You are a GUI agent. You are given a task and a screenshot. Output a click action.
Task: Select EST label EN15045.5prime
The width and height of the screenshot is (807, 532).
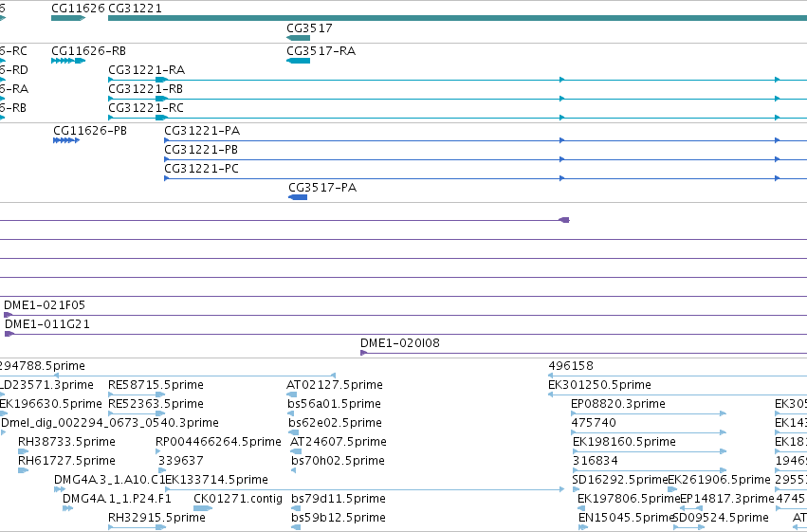(627, 518)
